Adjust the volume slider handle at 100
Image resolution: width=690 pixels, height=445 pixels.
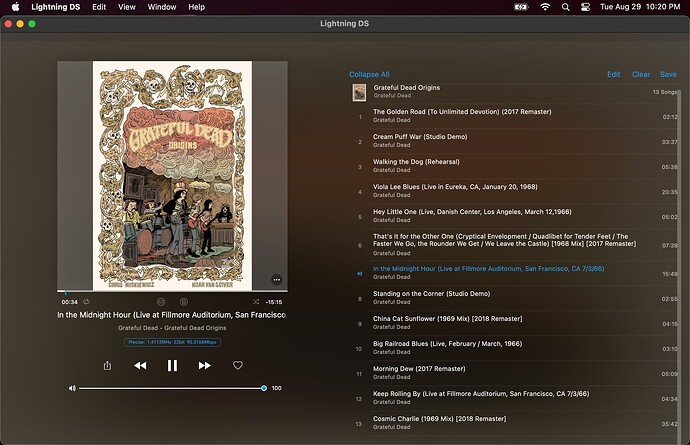tap(264, 388)
